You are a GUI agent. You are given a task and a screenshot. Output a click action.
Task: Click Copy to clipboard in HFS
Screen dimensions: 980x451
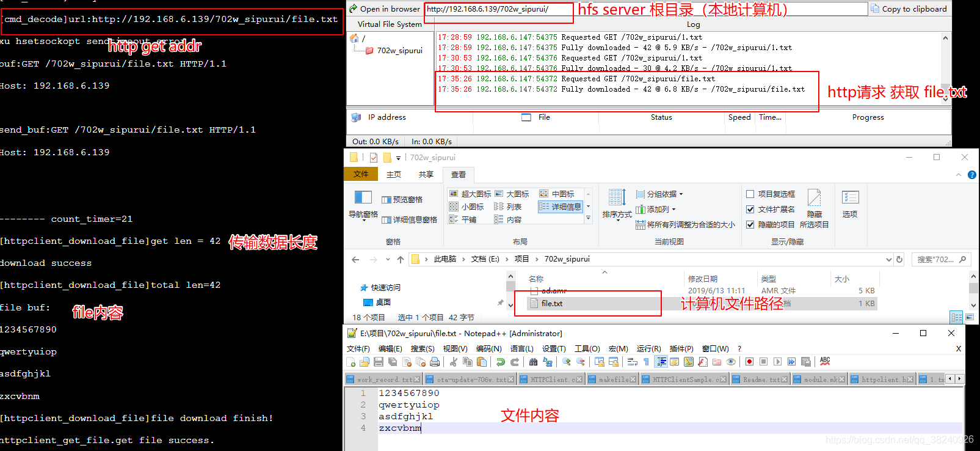coord(909,9)
